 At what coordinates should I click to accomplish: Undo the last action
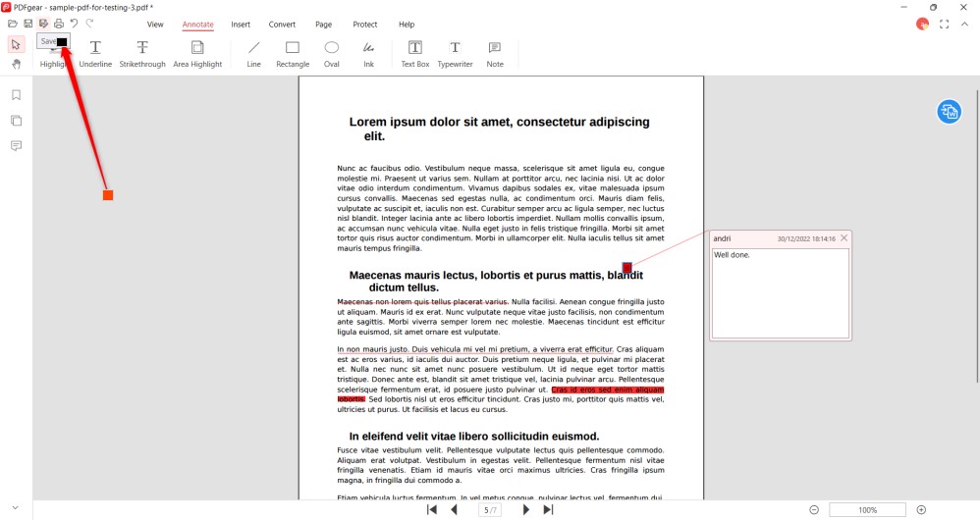coord(74,24)
